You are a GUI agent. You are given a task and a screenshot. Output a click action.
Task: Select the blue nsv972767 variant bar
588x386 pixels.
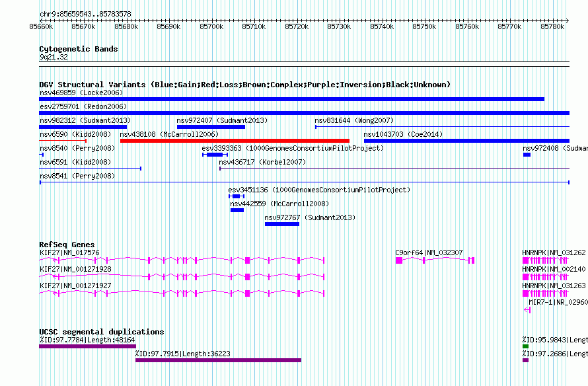[282, 224]
